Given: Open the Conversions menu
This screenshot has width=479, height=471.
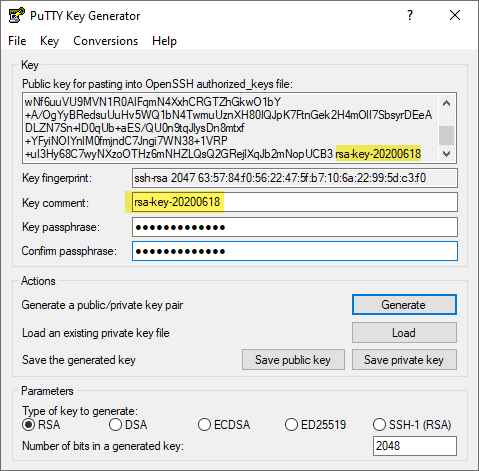Looking at the screenshot, I should pos(105,41).
